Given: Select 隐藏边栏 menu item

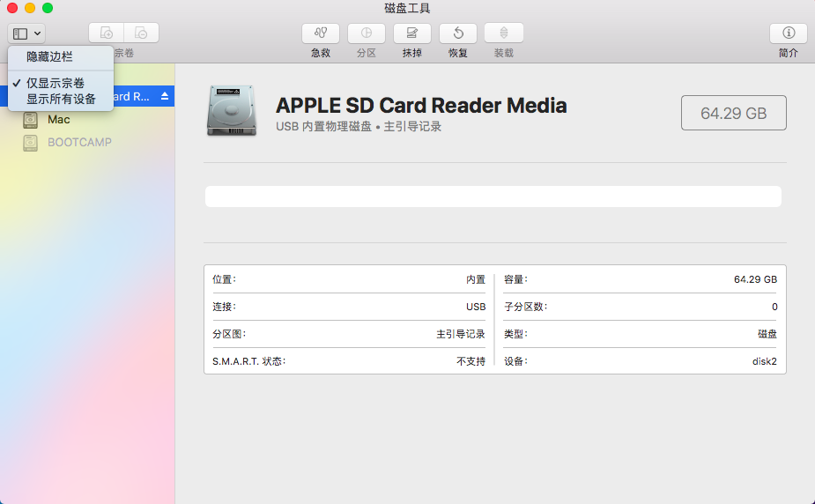Looking at the screenshot, I should pos(61,56).
